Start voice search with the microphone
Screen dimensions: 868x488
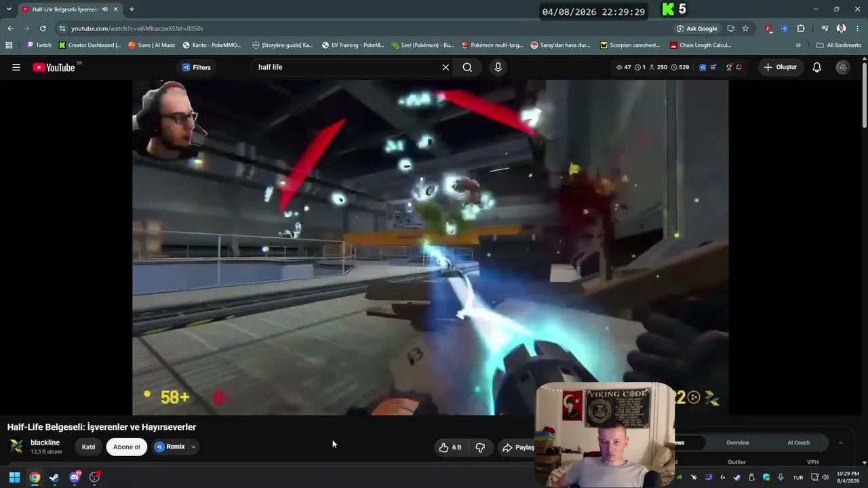(x=498, y=67)
